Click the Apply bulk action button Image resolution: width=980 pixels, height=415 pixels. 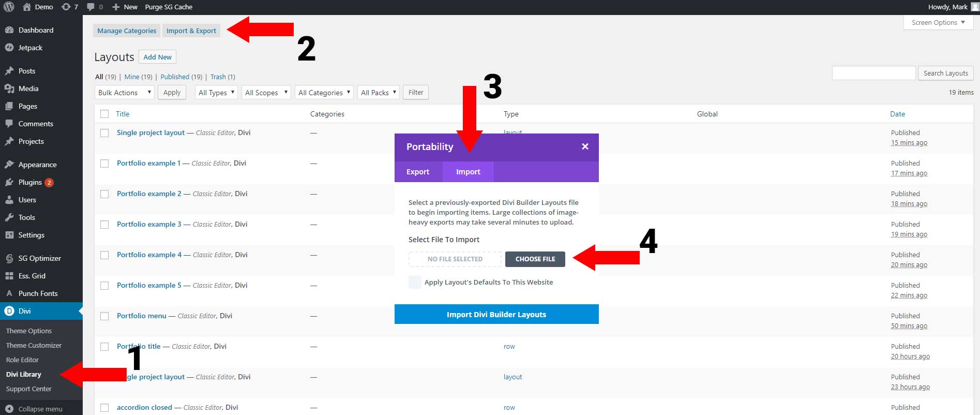pos(172,93)
